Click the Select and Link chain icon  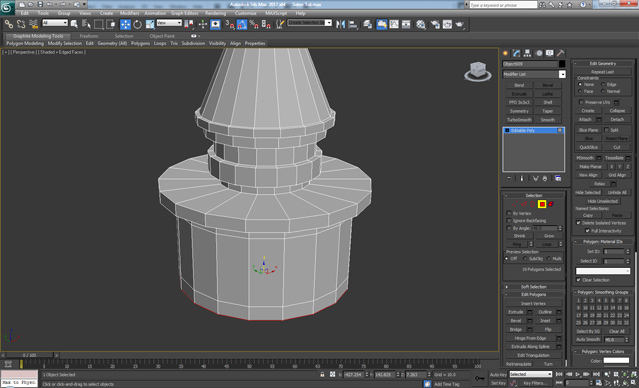(x=9, y=24)
